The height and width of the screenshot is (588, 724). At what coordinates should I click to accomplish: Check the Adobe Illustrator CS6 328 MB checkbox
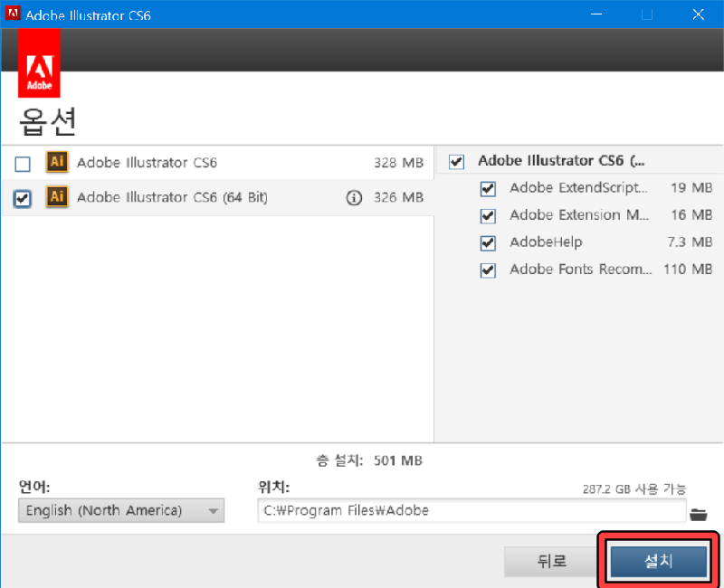[x=23, y=164]
